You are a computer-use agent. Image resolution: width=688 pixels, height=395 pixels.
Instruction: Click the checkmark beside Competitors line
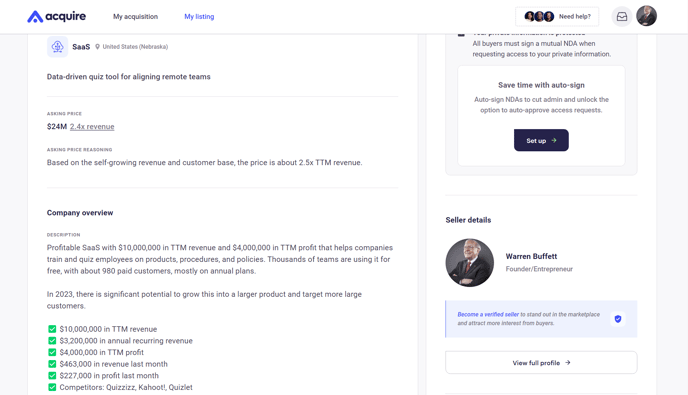52,387
